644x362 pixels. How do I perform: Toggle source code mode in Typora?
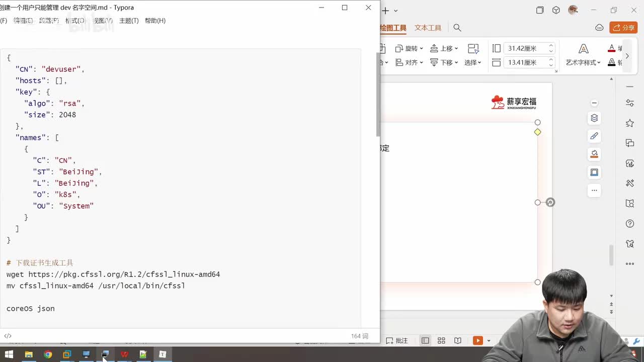coord(8,336)
